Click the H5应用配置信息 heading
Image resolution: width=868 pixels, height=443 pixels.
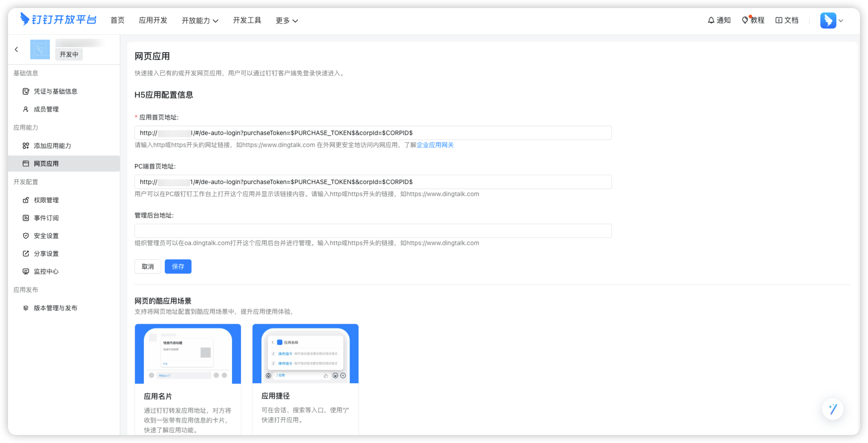click(x=164, y=95)
